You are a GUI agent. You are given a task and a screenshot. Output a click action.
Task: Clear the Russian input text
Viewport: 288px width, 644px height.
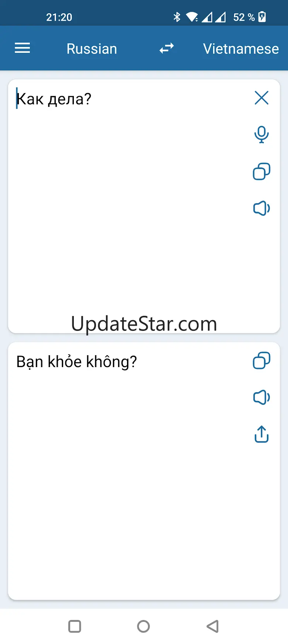261,98
